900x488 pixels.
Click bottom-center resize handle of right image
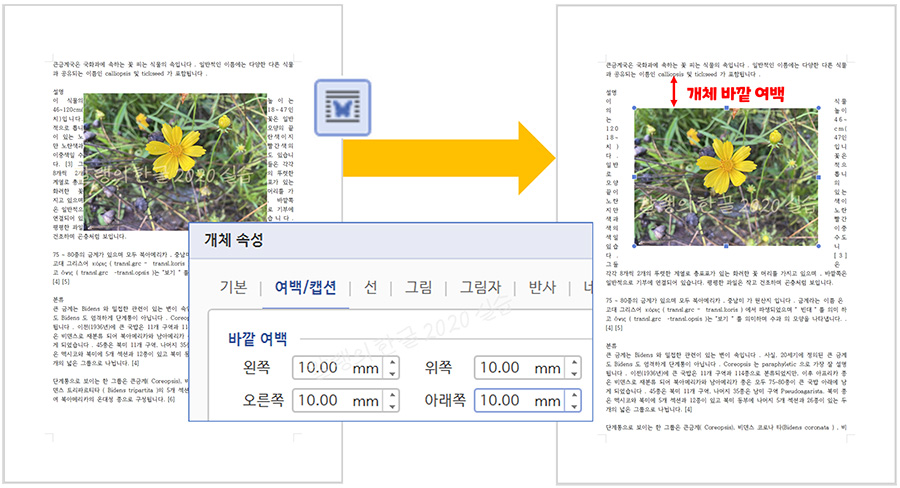pos(726,246)
